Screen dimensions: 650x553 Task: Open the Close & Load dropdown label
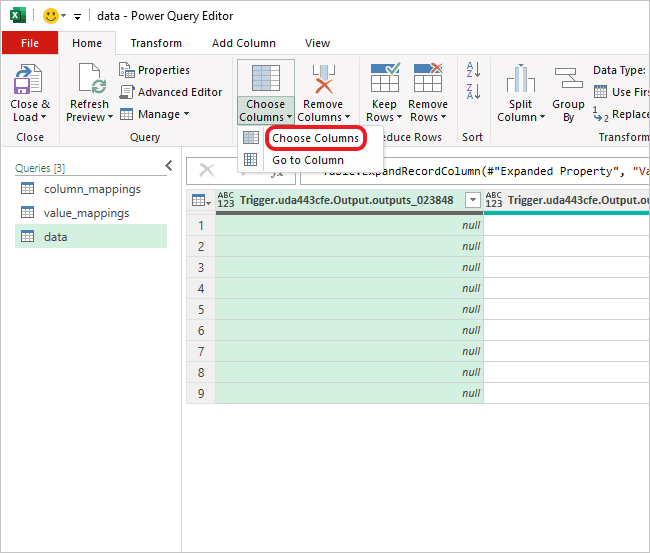pyautogui.click(x=30, y=111)
